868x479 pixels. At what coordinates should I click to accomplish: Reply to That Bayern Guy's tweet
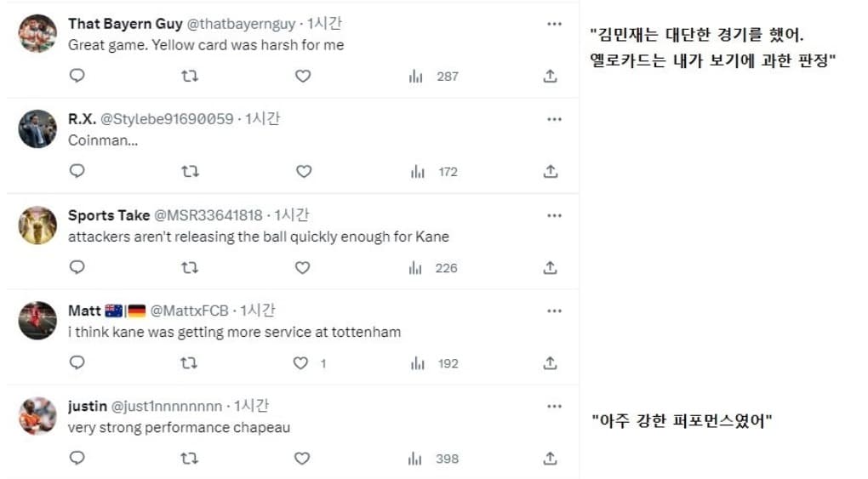coord(77,76)
